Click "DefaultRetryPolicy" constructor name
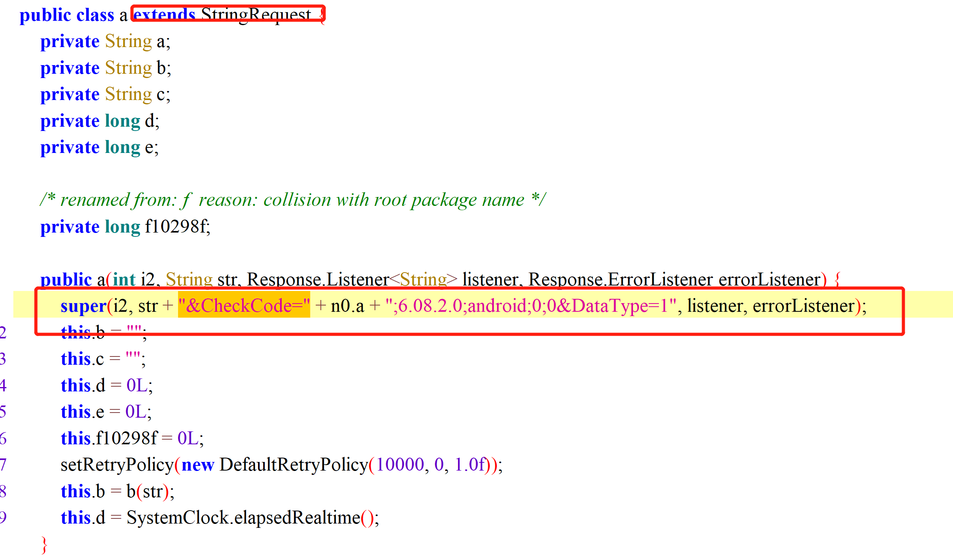This screenshot has height=560, width=953. (x=294, y=465)
